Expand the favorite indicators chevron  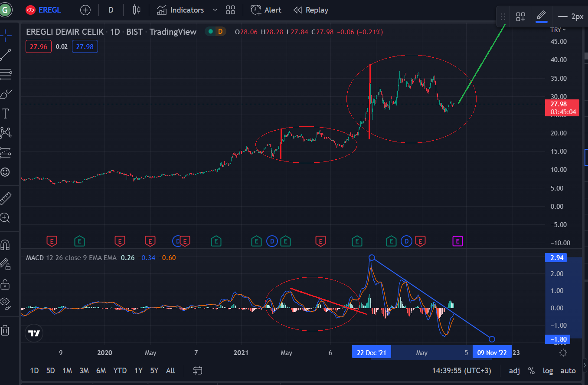click(215, 10)
